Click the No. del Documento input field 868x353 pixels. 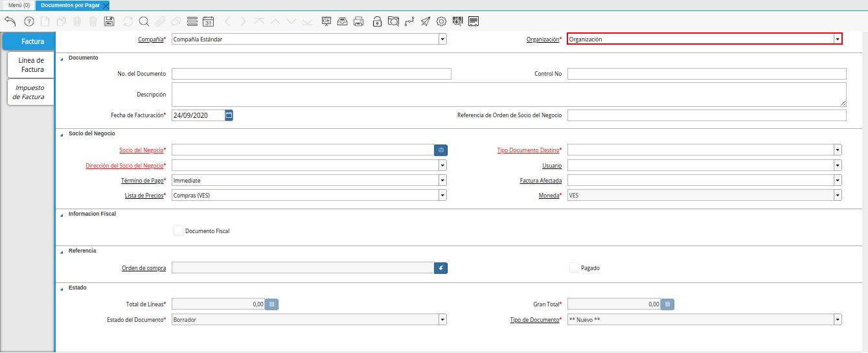(311, 74)
